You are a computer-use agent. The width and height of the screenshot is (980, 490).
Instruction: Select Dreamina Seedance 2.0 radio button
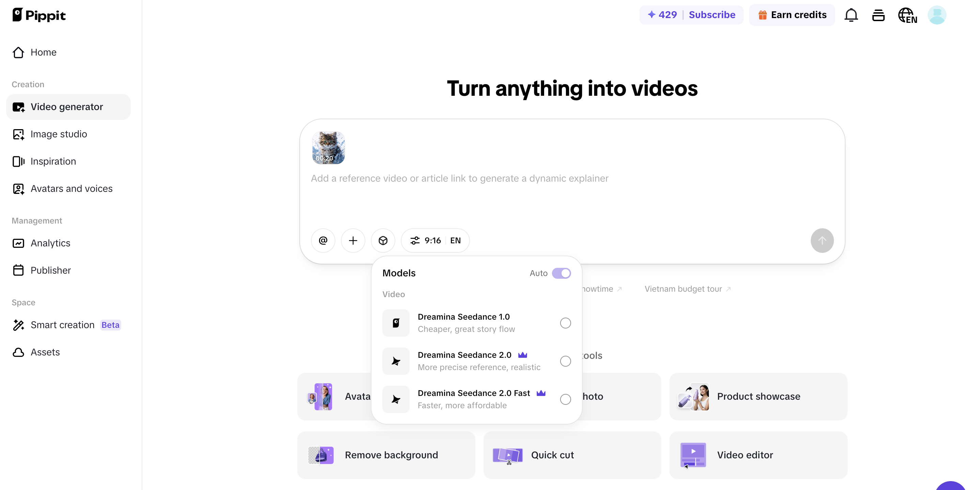(x=565, y=361)
